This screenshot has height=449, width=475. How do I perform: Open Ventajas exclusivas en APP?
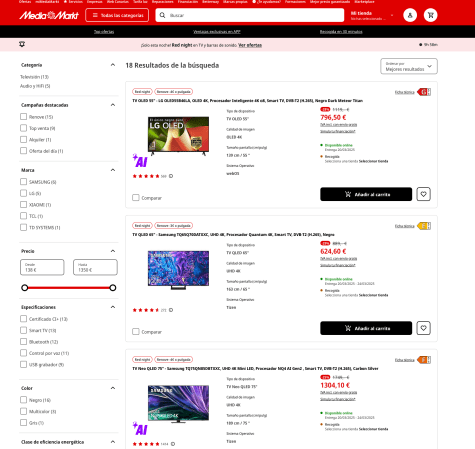point(217,32)
